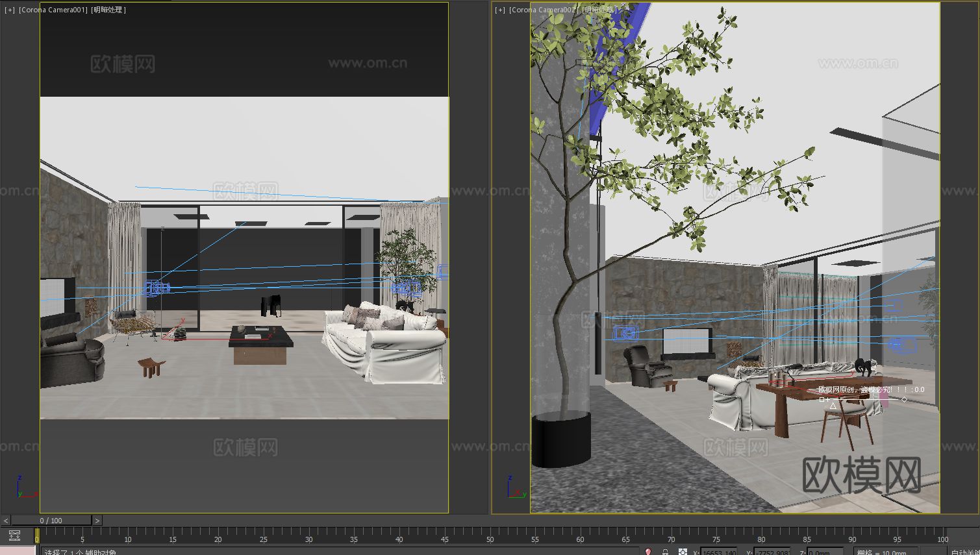Step the time slider forward with the right arrow
The width and height of the screenshot is (980, 555).
pyautogui.click(x=97, y=521)
